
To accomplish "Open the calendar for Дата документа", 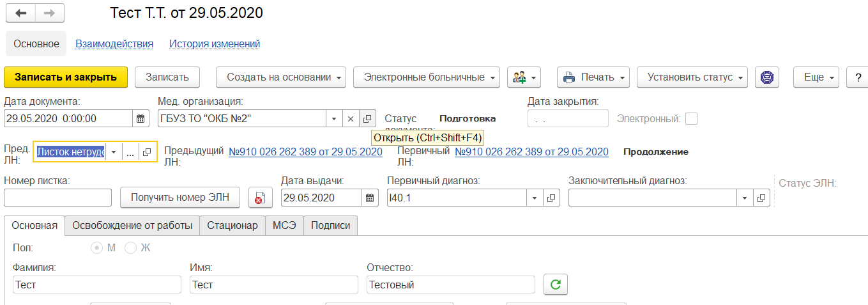I will pyautogui.click(x=141, y=118).
